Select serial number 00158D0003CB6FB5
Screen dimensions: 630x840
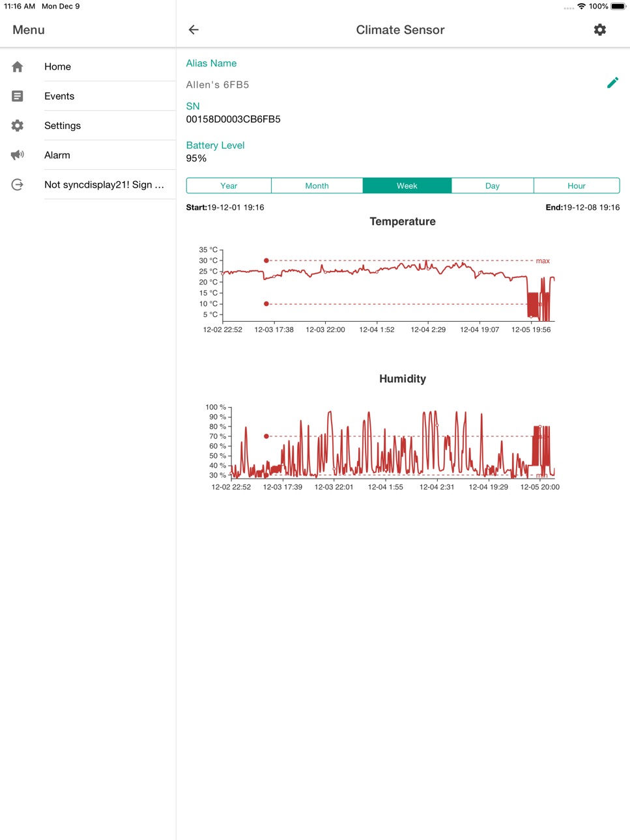pyautogui.click(x=233, y=119)
